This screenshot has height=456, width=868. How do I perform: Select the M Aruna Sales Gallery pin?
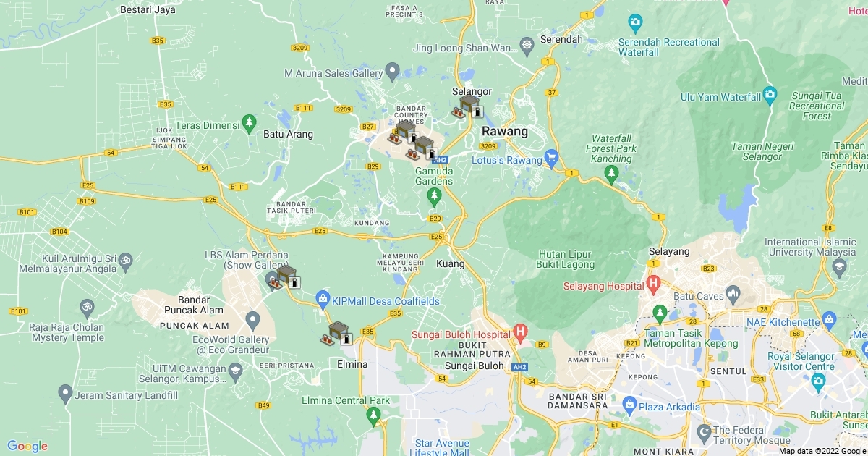point(392,71)
